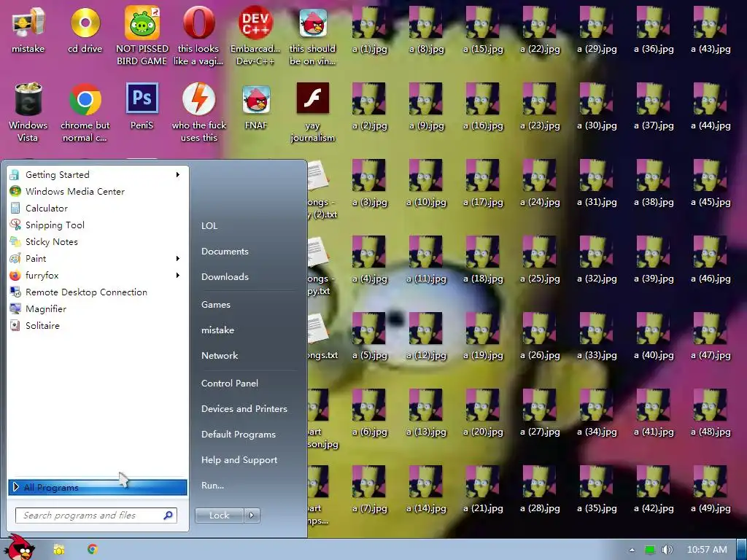
Task: Open Paint from Start menu
Action: coord(97,259)
